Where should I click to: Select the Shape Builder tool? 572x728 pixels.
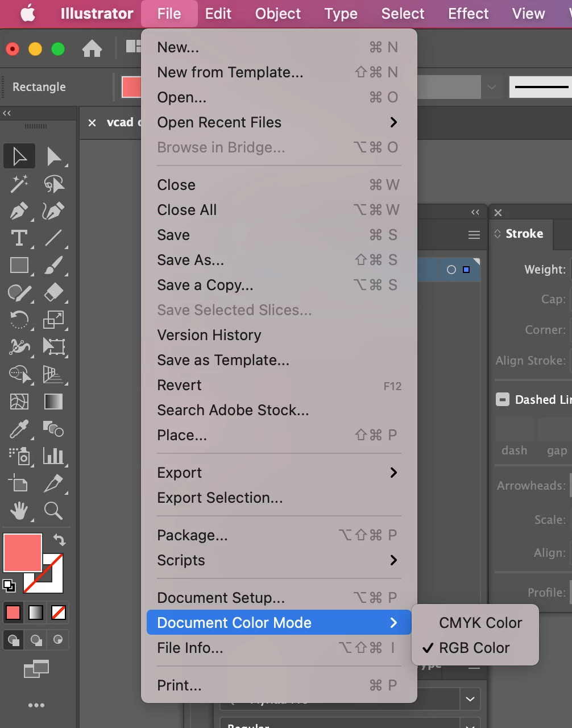(19, 374)
